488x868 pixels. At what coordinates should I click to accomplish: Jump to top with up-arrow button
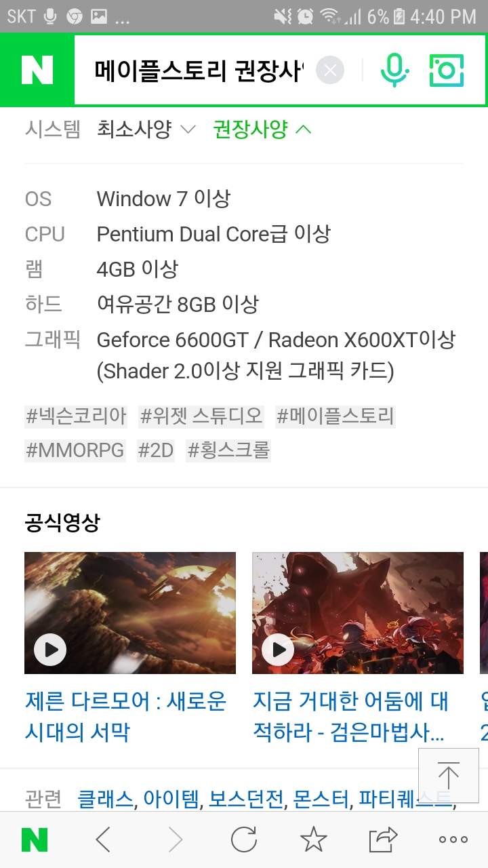click(x=449, y=776)
